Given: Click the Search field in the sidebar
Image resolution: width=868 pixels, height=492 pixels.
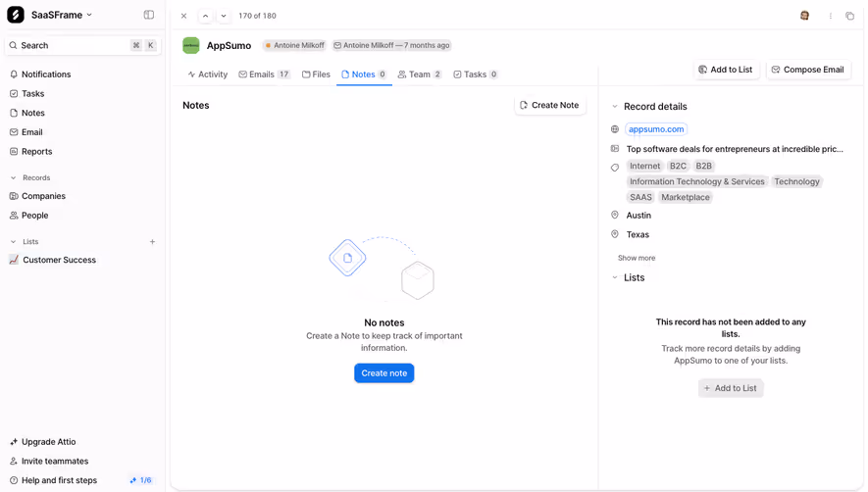Looking at the screenshot, I should click(83, 45).
